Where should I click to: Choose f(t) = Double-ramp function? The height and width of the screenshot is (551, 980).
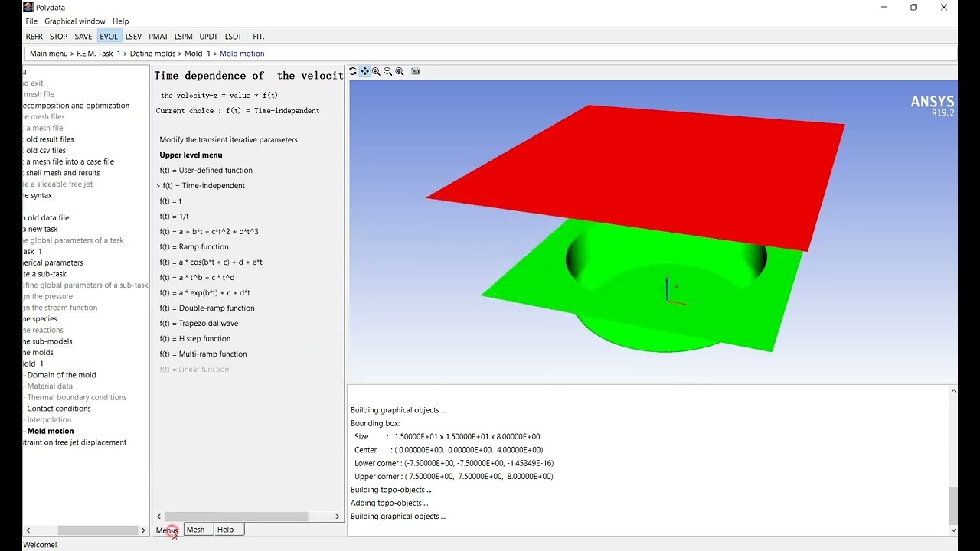pos(207,308)
